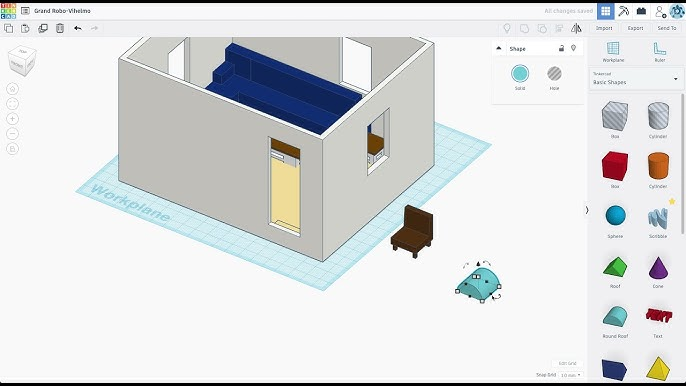
Task: Click the Group shapes icon
Action: click(x=524, y=28)
